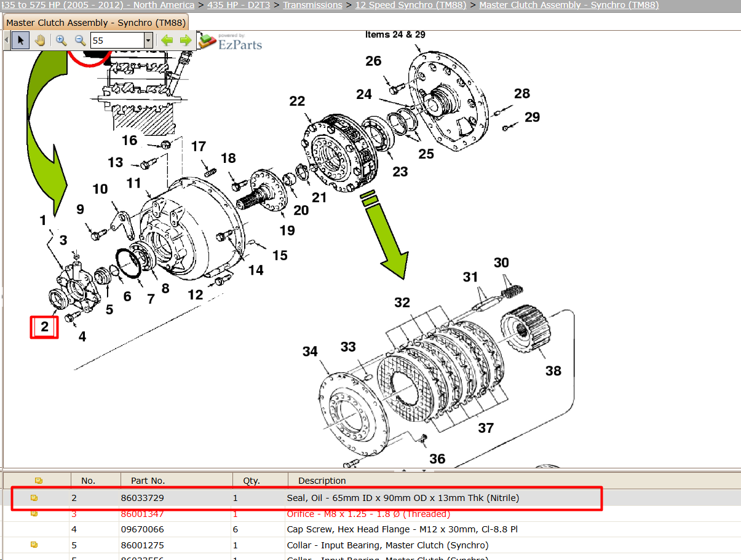Select the Master Clutch Assembly - Synchro tab
This screenshot has width=741, height=560.
pos(95,23)
